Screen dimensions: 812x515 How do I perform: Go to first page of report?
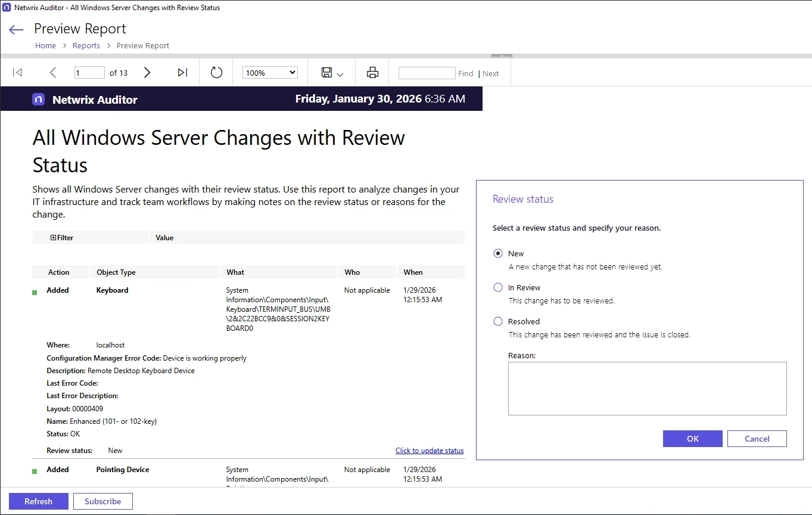(x=18, y=73)
